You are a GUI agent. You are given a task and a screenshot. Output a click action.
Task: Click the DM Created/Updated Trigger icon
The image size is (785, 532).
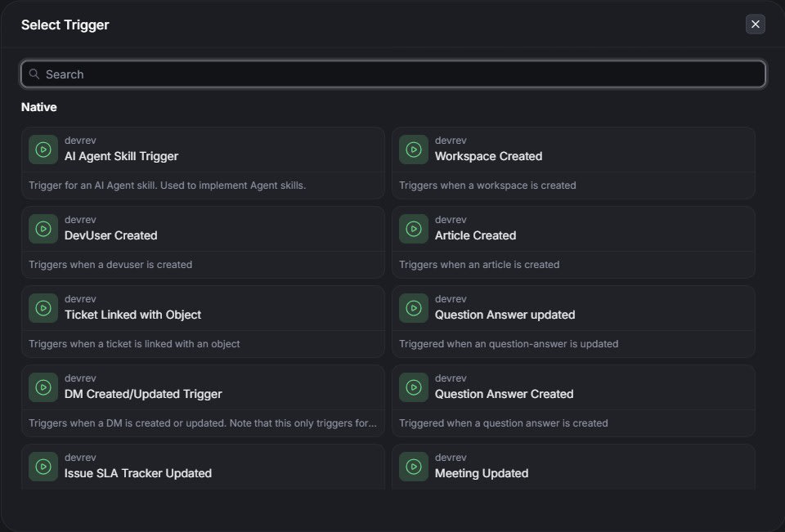tap(43, 387)
